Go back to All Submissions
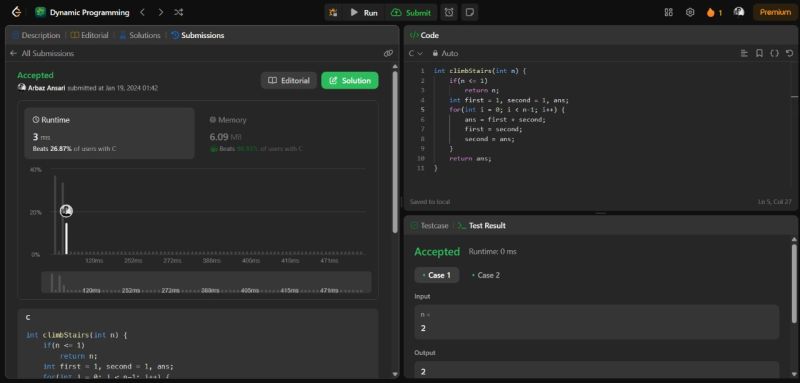 (42, 53)
